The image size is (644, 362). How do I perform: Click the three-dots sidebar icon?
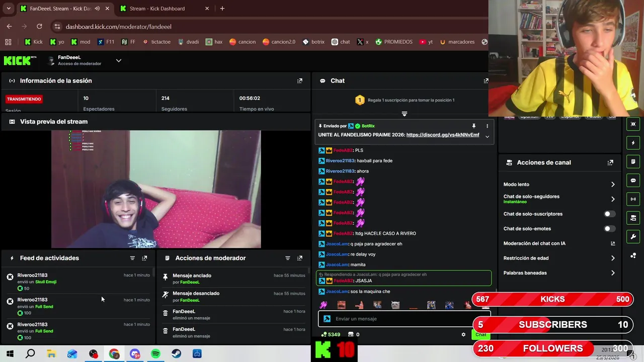click(633, 255)
